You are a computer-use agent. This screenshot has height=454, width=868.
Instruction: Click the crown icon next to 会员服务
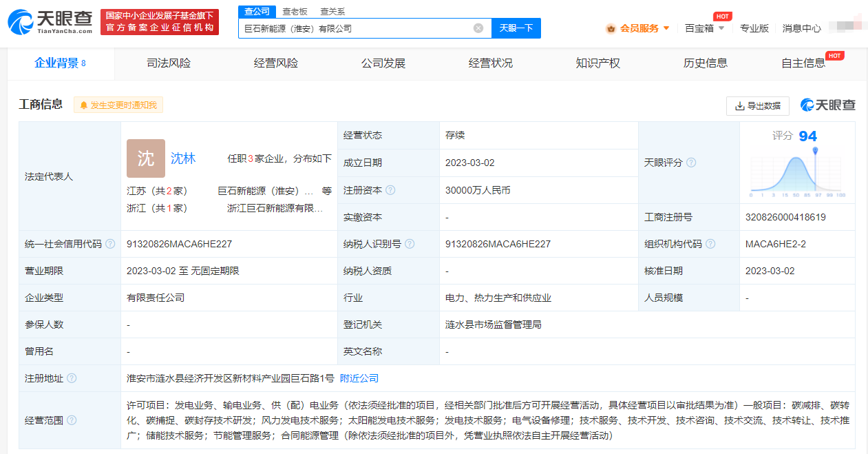(611, 28)
